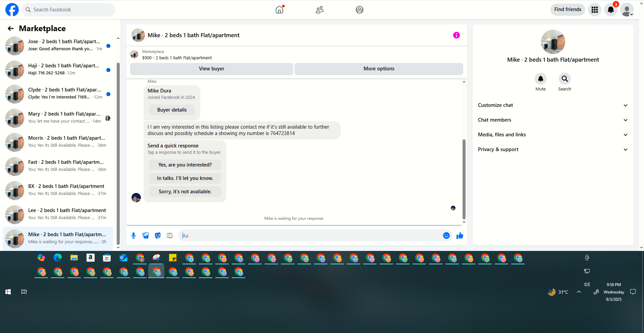Open Windows Task View
The height and width of the screenshot is (333, 644).
[24, 292]
